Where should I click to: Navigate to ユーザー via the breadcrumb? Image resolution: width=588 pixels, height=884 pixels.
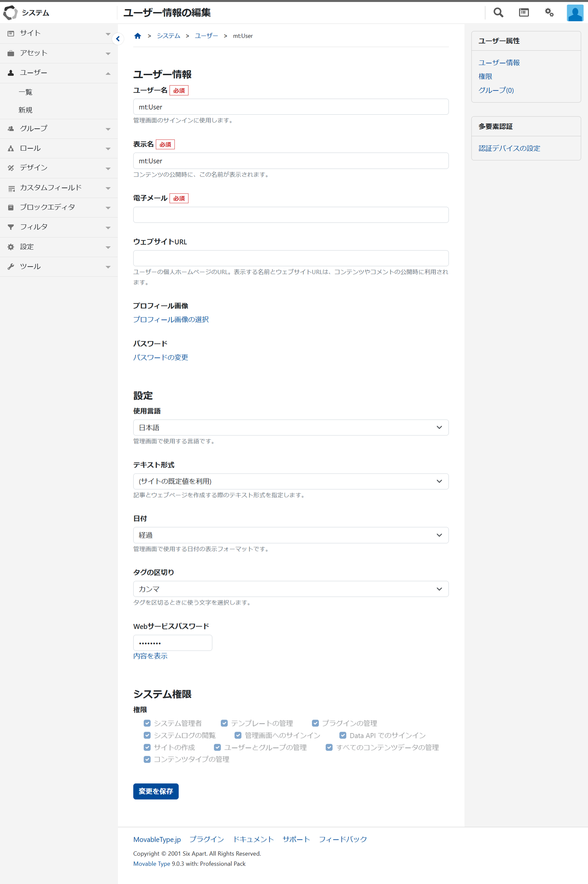[206, 36]
